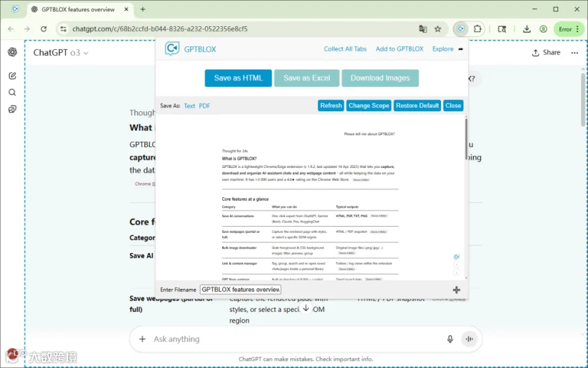Click the ChatGPT page vertical scrollbar
Image resolution: width=588 pixels, height=368 pixels.
tap(583, 99)
